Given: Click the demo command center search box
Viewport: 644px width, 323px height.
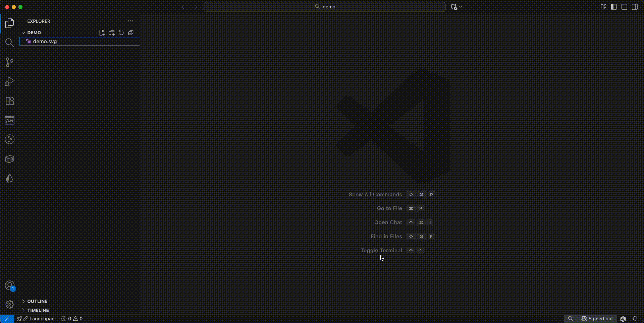Looking at the screenshot, I should [325, 7].
